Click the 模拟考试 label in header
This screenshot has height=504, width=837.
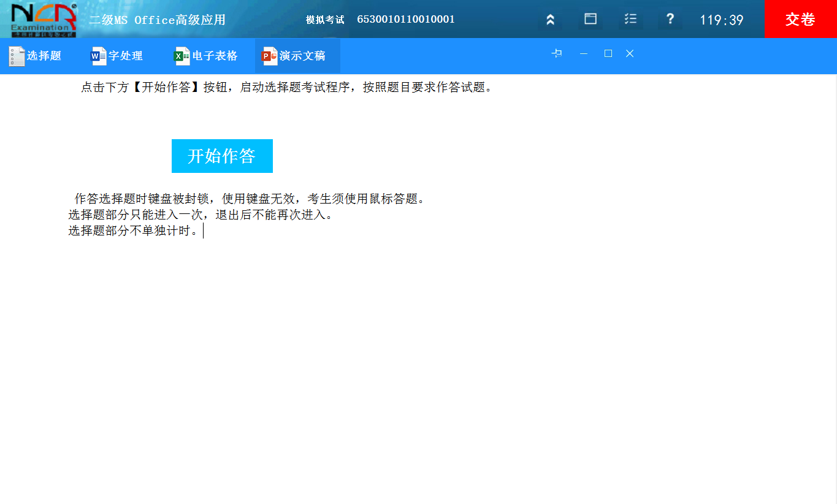click(x=325, y=19)
